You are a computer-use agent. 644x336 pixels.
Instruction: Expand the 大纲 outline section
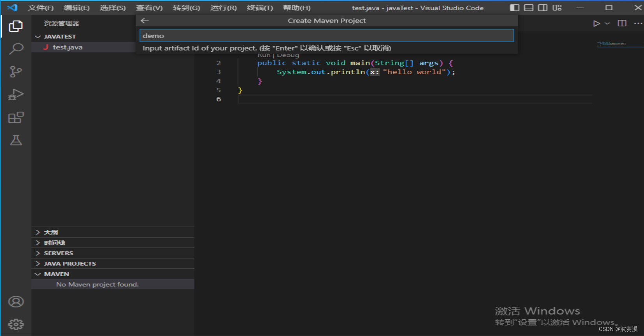pyautogui.click(x=113, y=232)
